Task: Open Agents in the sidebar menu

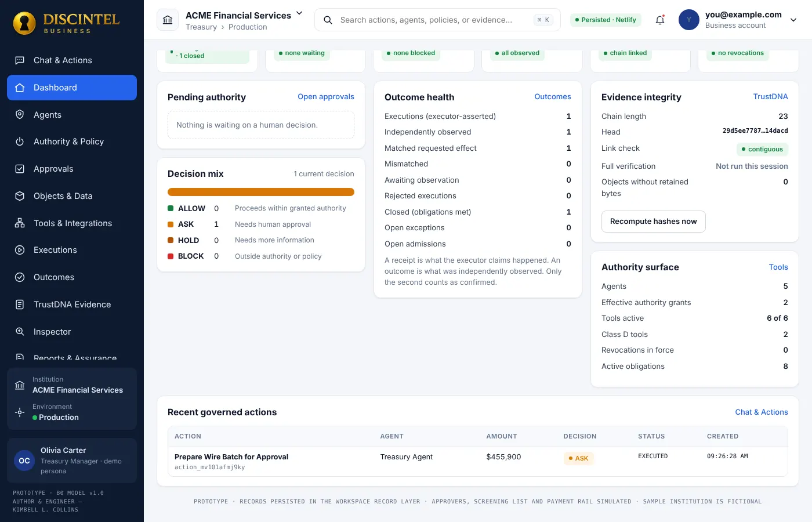Action: point(72,115)
